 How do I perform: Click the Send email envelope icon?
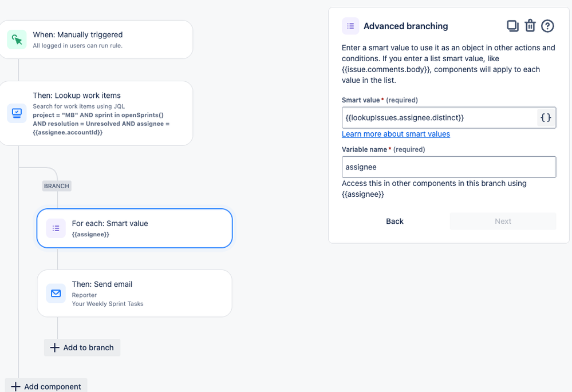point(56,293)
